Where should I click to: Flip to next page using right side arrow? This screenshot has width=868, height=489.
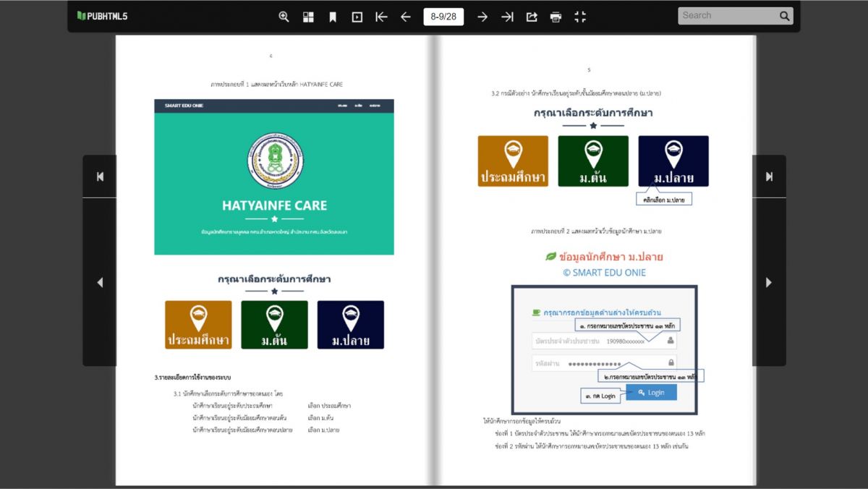[x=768, y=282]
